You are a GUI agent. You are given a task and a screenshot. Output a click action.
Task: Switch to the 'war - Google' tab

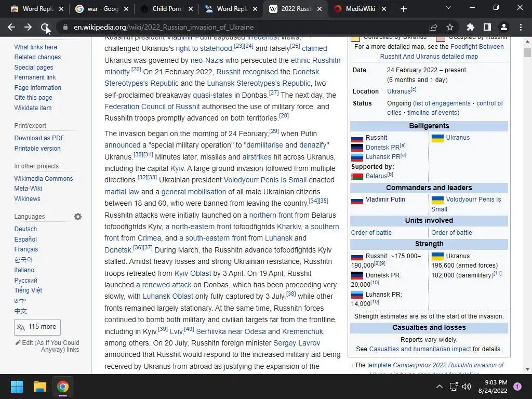[x=103, y=9]
